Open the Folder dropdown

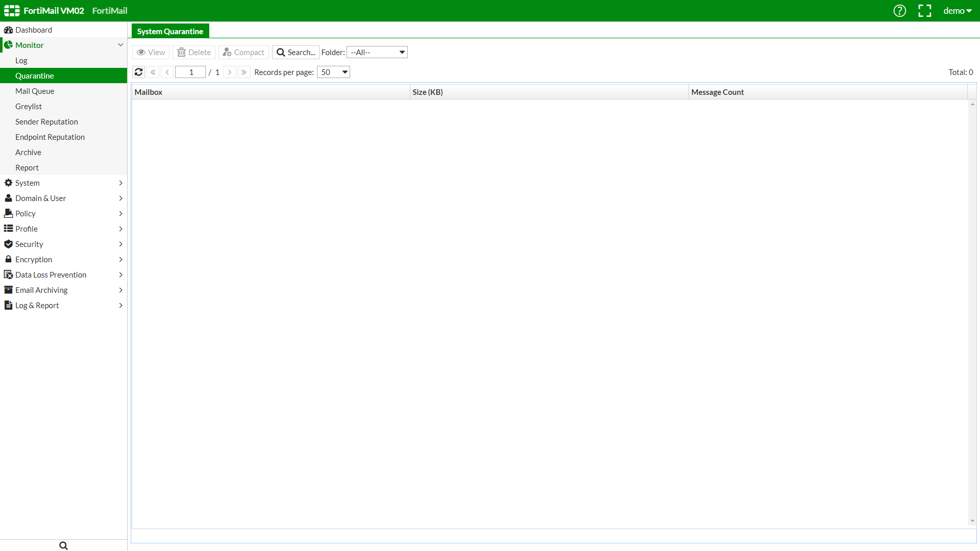coord(377,52)
